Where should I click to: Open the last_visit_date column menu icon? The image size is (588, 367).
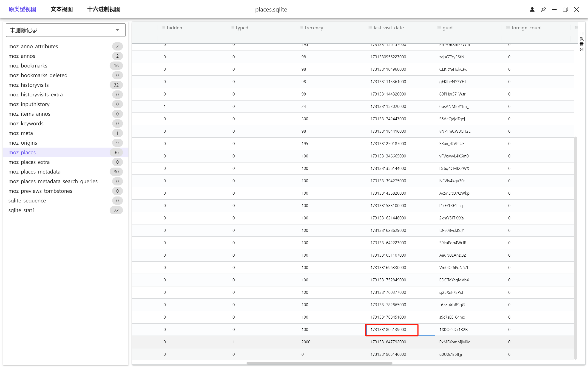pos(370,28)
